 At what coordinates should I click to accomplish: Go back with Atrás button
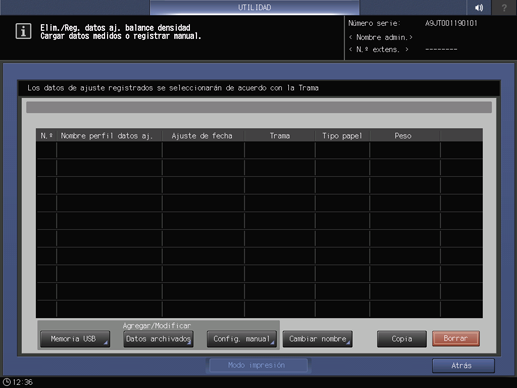(x=463, y=366)
